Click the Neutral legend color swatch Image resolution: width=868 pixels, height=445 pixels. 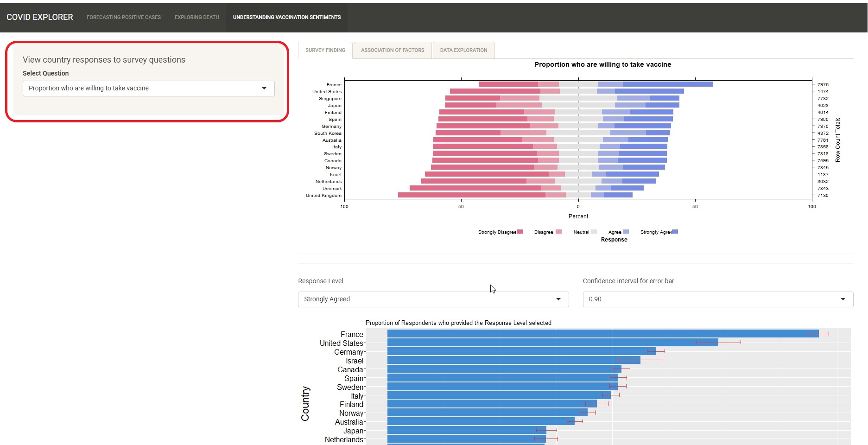coord(594,232)
